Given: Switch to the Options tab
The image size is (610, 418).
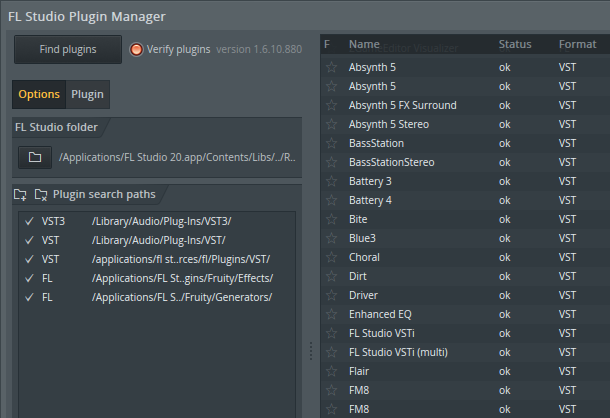Looking at the screenshot, I should (x=39, y=95).
